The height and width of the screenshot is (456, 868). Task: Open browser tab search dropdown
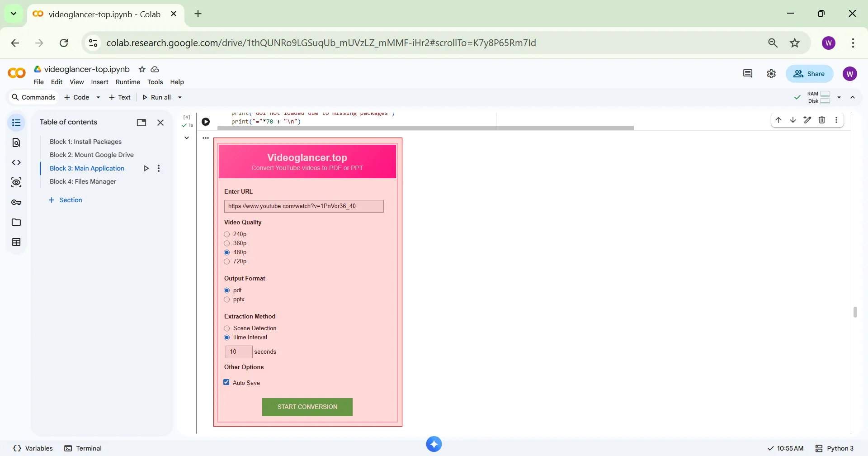click(x=14, y=14)
